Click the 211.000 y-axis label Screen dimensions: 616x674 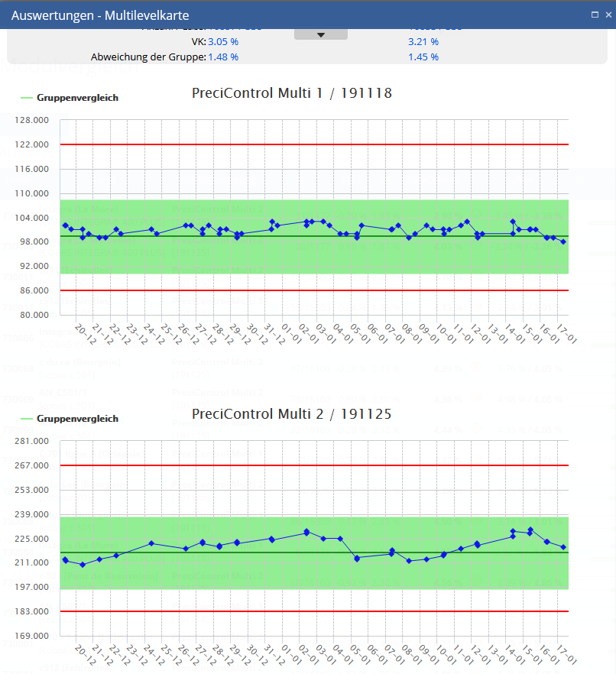click(32, 562)
